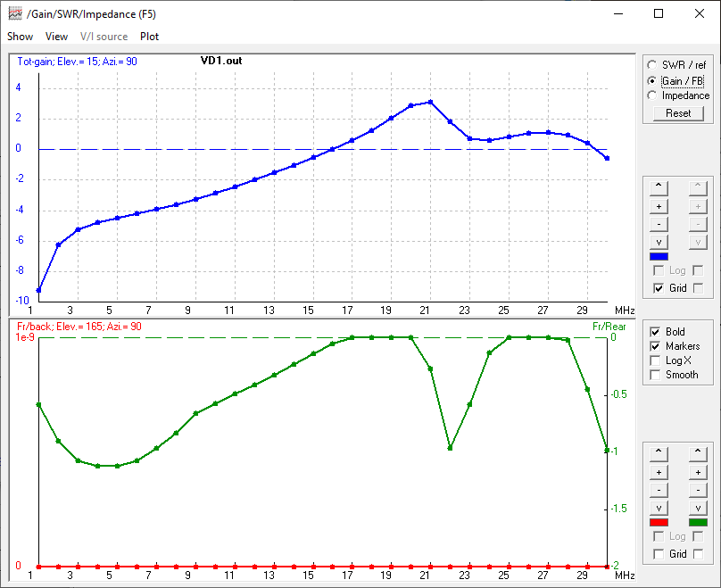Open the Show menu
Image resolution: width=721 pixels, height=588 pixels.
point(20,37)
